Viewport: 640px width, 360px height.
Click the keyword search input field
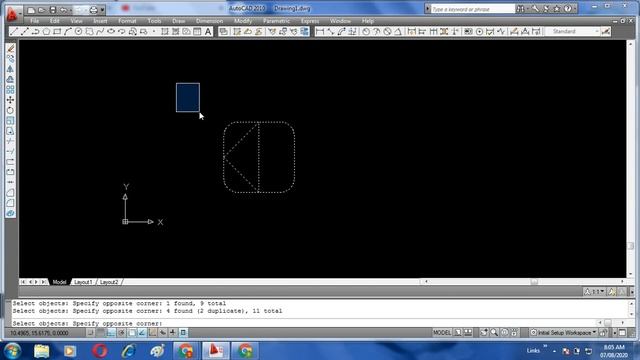[473, 9]
